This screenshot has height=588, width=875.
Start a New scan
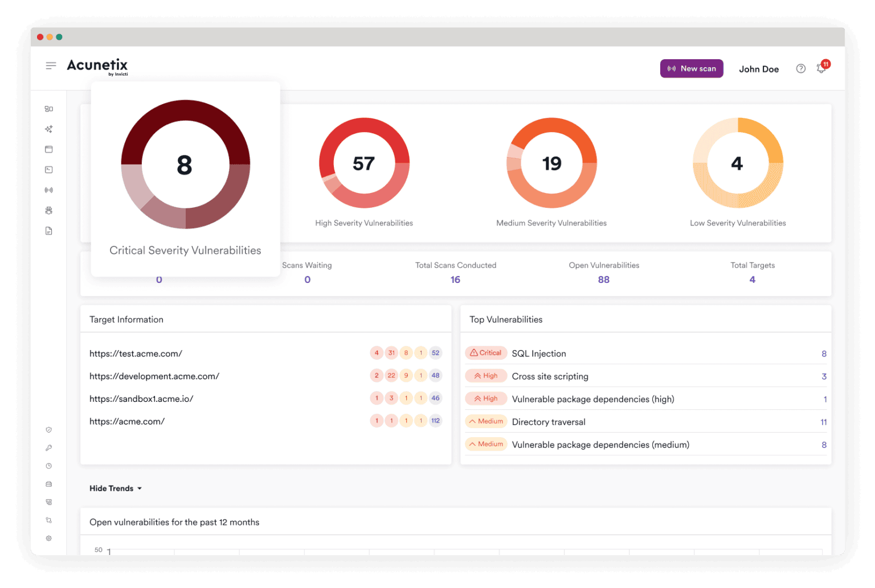point(692,68)
